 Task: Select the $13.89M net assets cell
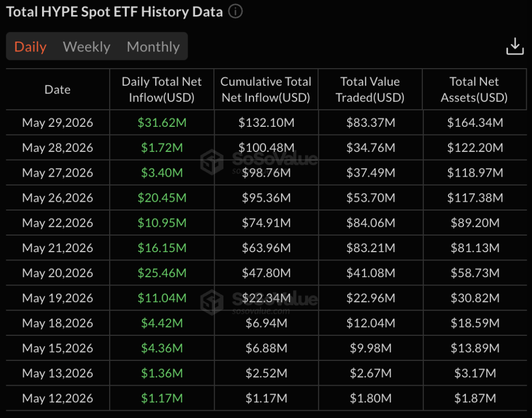[475, 348]
